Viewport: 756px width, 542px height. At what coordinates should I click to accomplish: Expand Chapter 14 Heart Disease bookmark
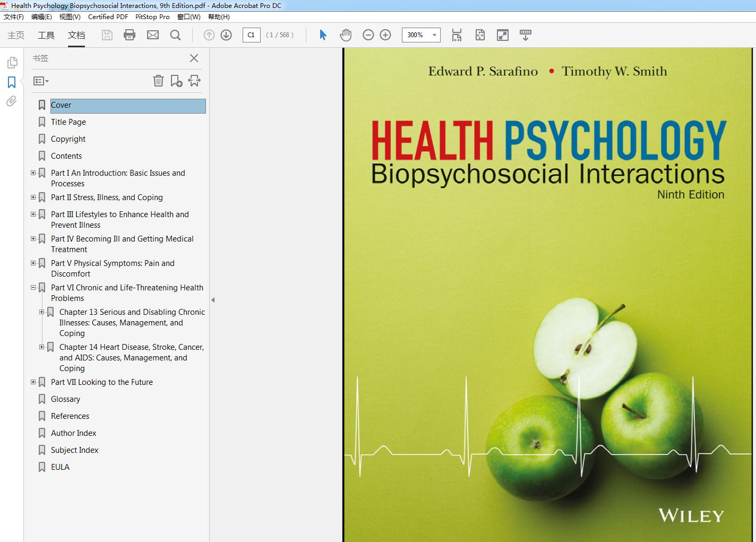(x=41, y=347)
